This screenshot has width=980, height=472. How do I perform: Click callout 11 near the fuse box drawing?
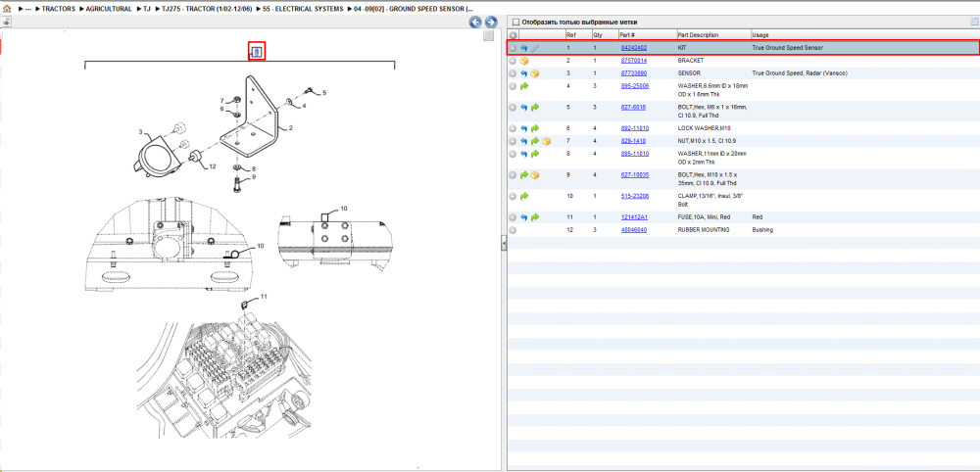(263, 296)
